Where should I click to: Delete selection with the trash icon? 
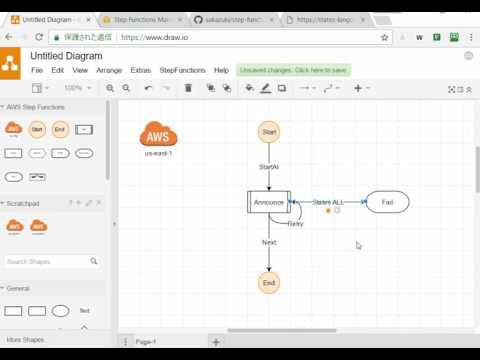tap(188, 88)
